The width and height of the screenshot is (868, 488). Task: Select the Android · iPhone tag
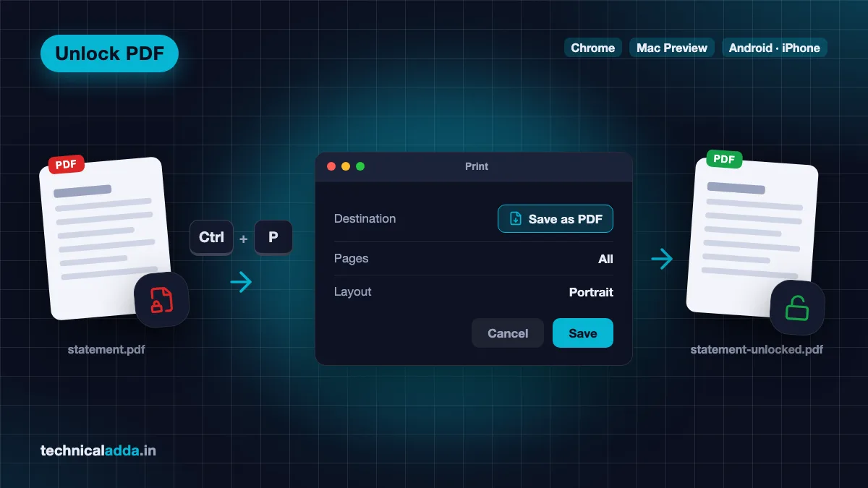point(775,48)
